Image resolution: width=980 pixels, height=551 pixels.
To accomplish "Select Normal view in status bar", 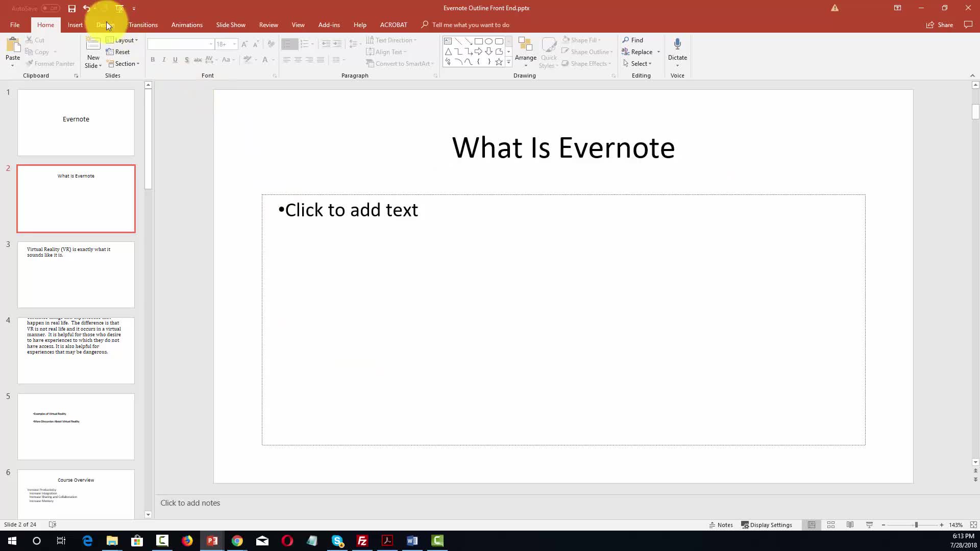I will (x=812, y=525).
